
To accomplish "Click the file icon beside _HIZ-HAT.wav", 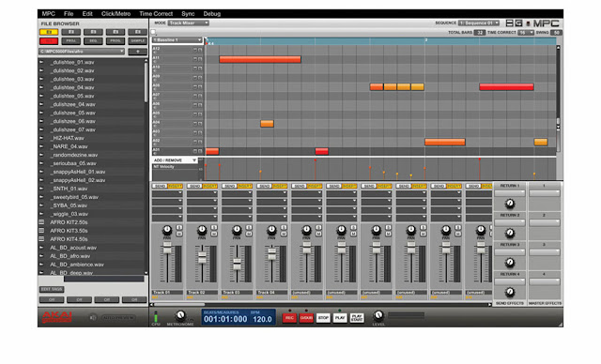I will (41, 138).
